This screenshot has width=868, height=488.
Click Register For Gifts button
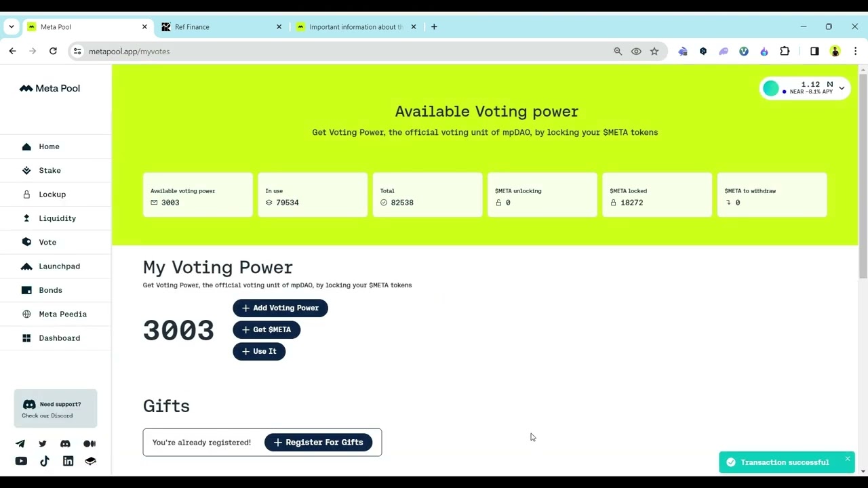coord(318,442)
